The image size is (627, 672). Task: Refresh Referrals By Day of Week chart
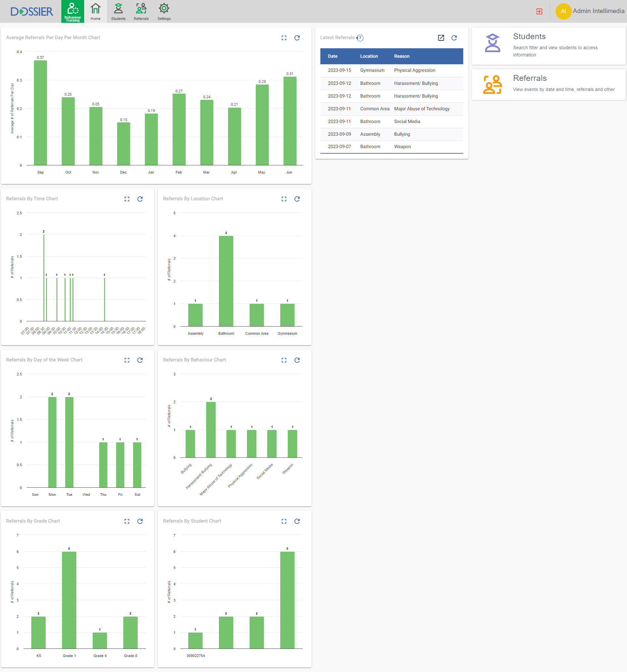[x=140, y=360]
